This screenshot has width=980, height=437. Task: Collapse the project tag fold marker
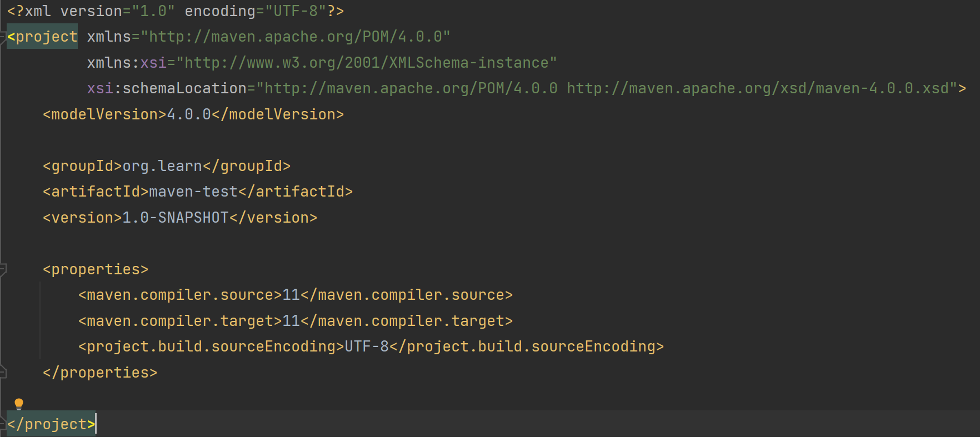[2, 37]
